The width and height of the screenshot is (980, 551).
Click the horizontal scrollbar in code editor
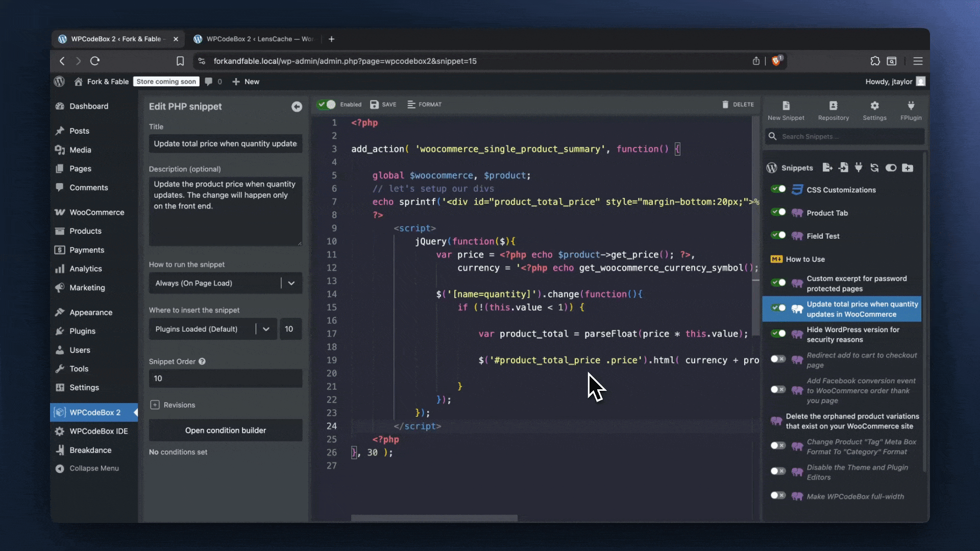(434, 518)
